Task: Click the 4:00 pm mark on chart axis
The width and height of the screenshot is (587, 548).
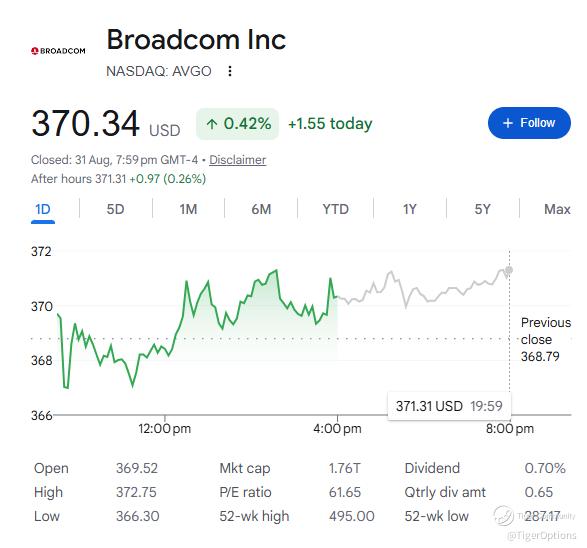Action: point(337,429)
